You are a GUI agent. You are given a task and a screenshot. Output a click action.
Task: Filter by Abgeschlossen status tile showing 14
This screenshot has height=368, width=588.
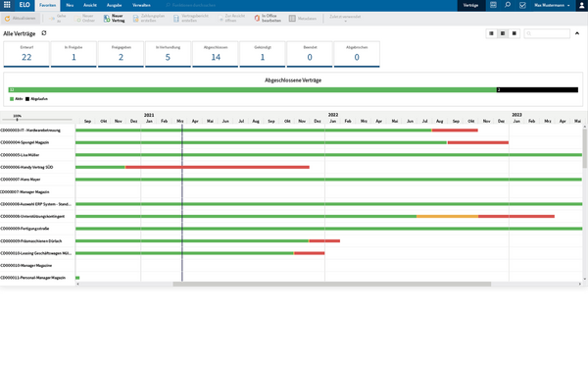(x=216, y=54)
